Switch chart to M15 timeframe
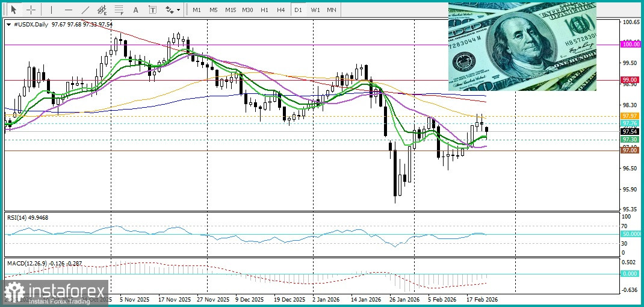The height and width of the screenshot is (307, 644). coord(231,10)
